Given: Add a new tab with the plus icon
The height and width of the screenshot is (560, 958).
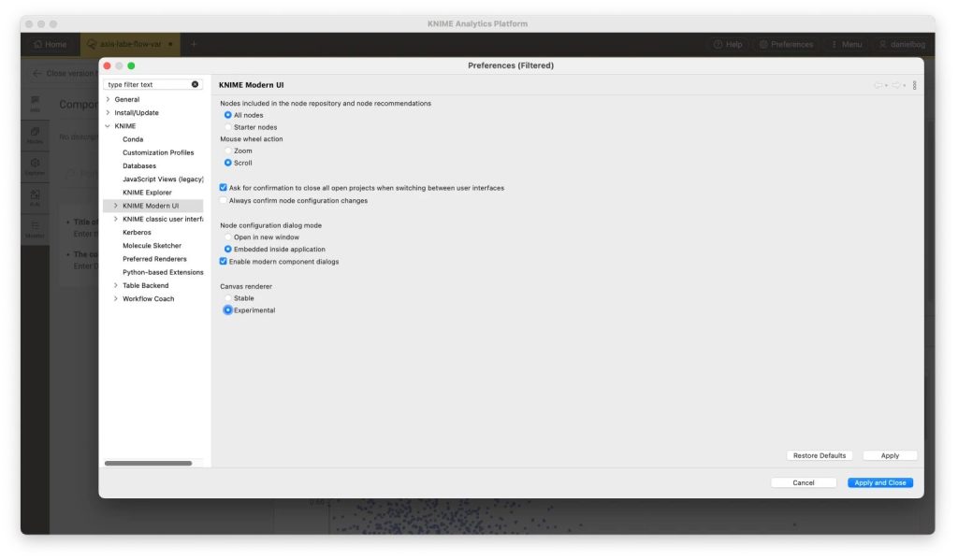Looking at the screenshot, I should (194, 45).
